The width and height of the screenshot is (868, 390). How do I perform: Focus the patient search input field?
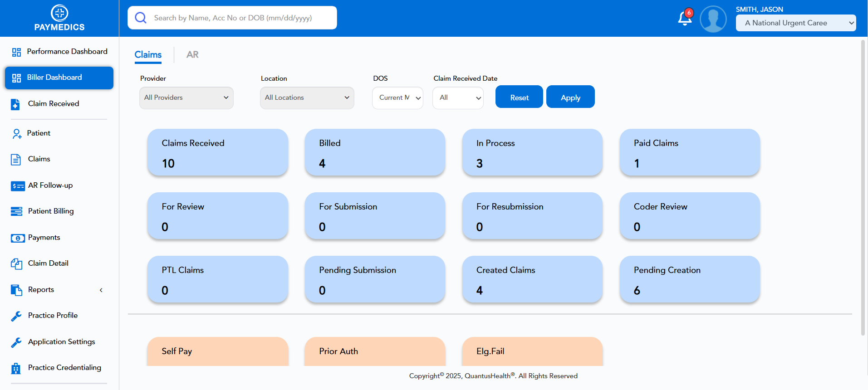click(240, 18)
